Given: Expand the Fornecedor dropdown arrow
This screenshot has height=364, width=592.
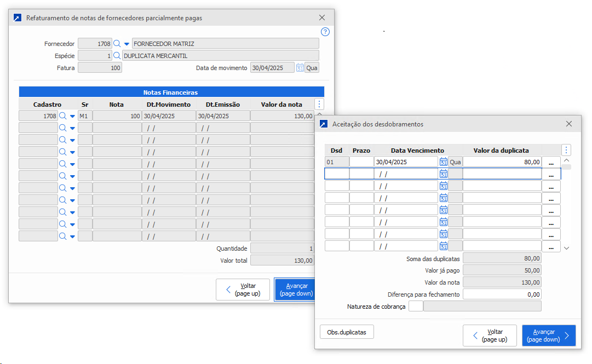Looking at the screenshot, I should 127,44.
